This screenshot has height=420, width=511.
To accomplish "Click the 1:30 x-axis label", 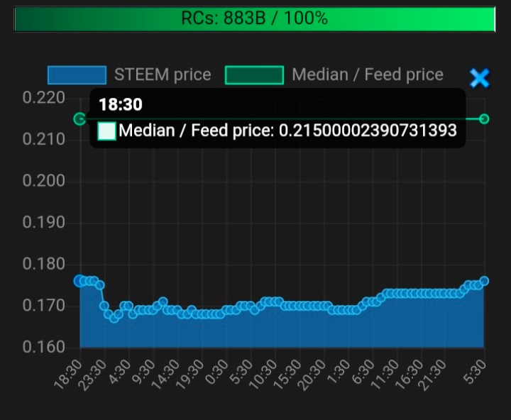I will [x=339, y=372].
